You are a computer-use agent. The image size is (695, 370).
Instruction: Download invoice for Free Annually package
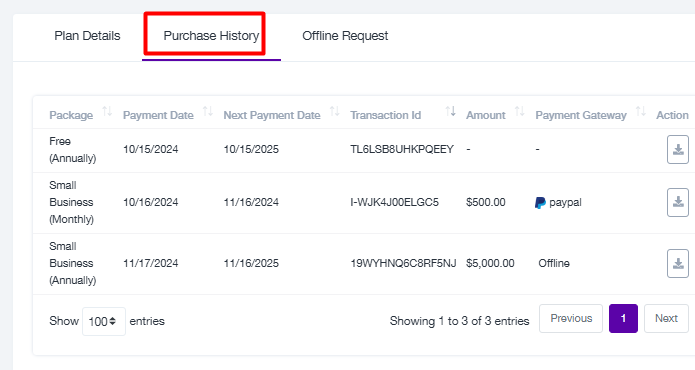tap(678, 150)
